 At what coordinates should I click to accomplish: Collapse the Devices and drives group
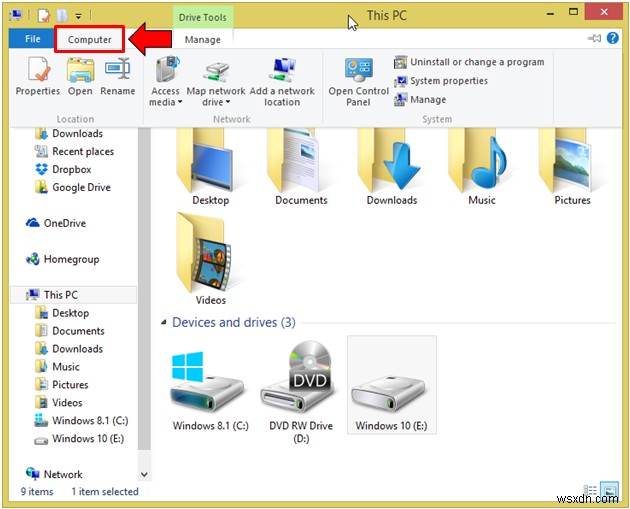pyautogui.click(x=164, y=322)
